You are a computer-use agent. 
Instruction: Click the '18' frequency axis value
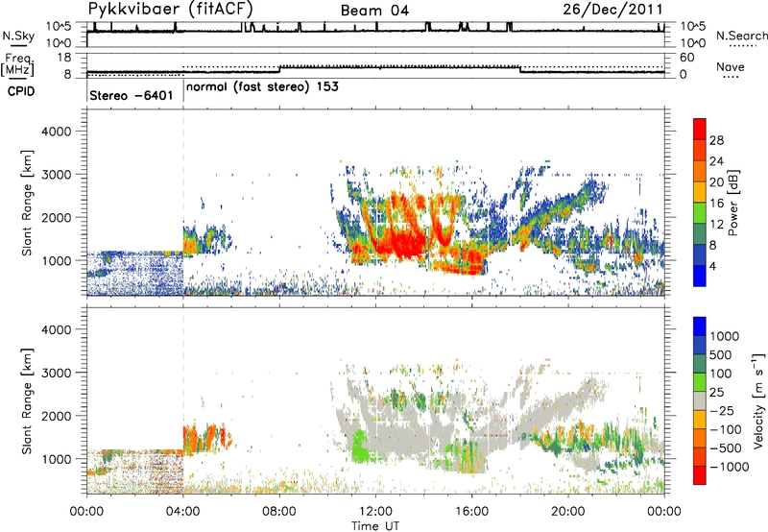tap(63, 57)
